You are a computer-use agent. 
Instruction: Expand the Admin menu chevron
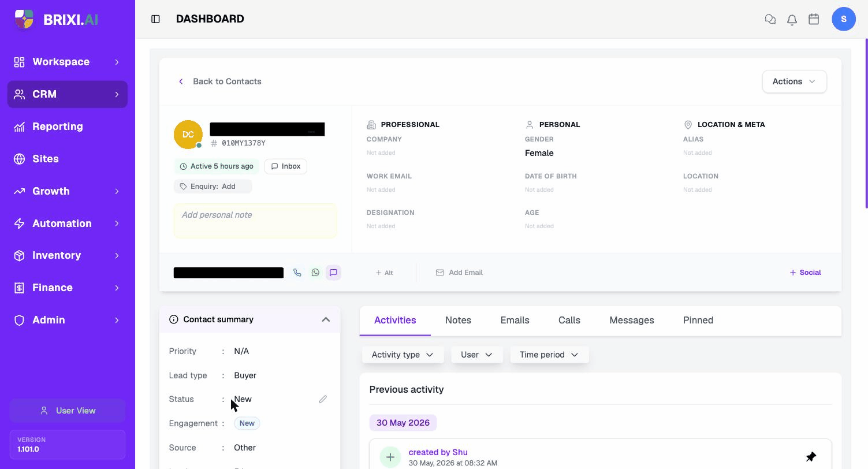(x=117, y=320)
